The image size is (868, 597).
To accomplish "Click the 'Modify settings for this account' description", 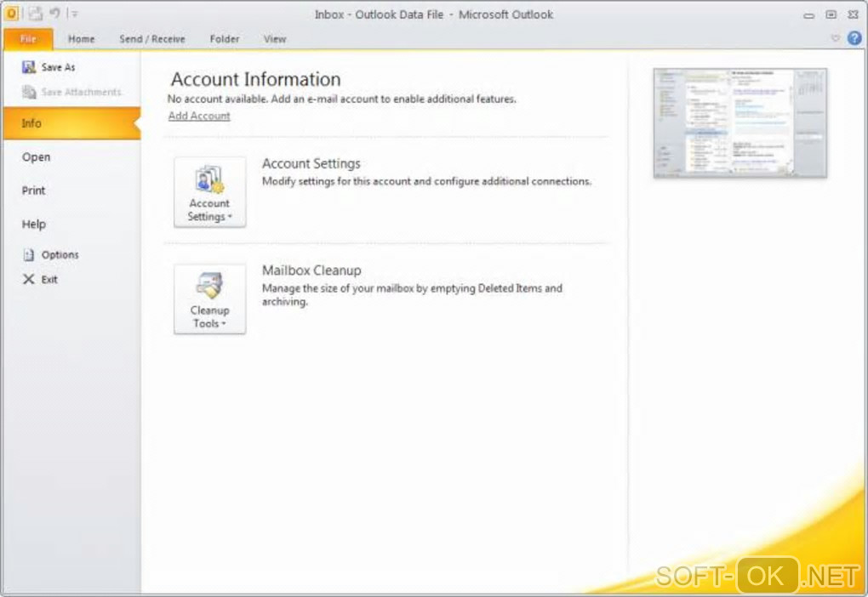I will pyautogui.click(x=427, y=181).
